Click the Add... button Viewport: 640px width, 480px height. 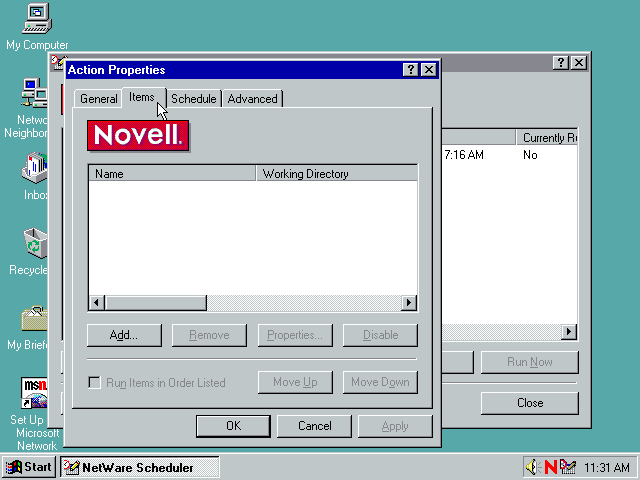[124, 335]
